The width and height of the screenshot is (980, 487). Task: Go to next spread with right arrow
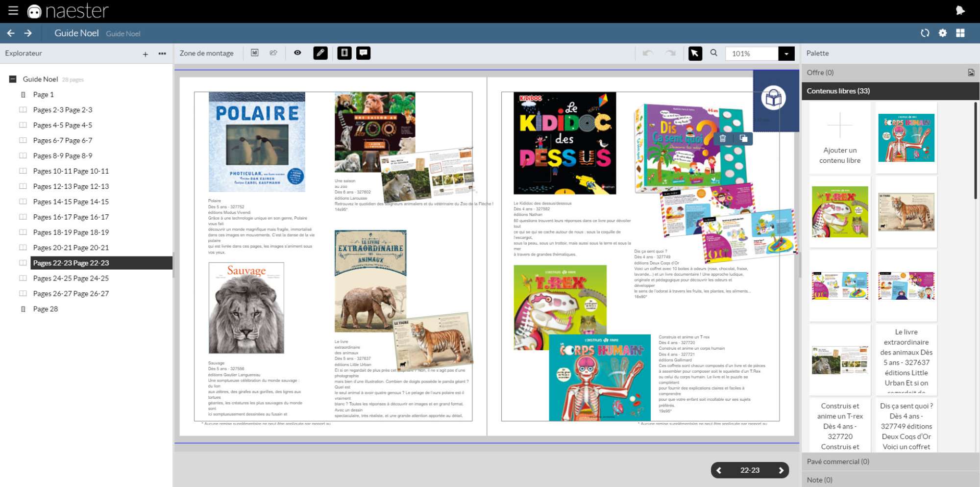781,470
